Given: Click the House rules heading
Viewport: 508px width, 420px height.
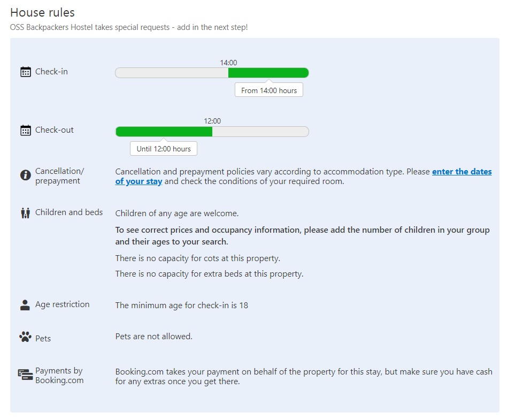Looking at the screenshot, I should click(43, 12).
